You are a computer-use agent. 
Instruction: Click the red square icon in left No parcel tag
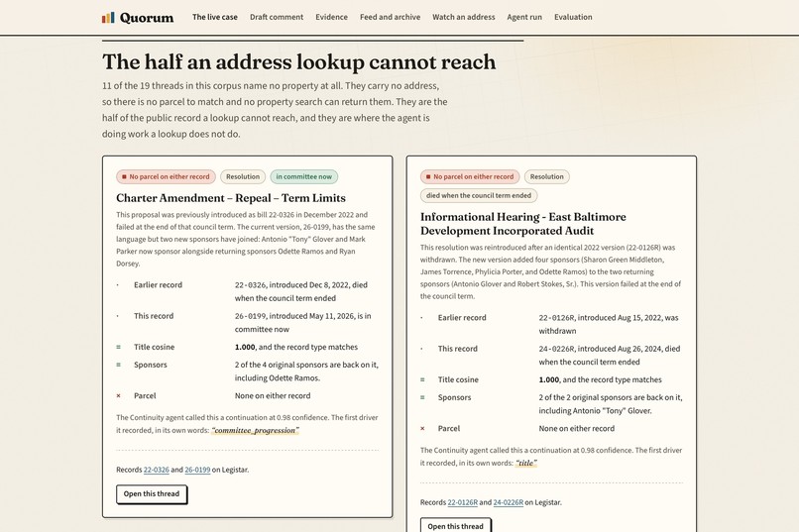tap(124, 176)
